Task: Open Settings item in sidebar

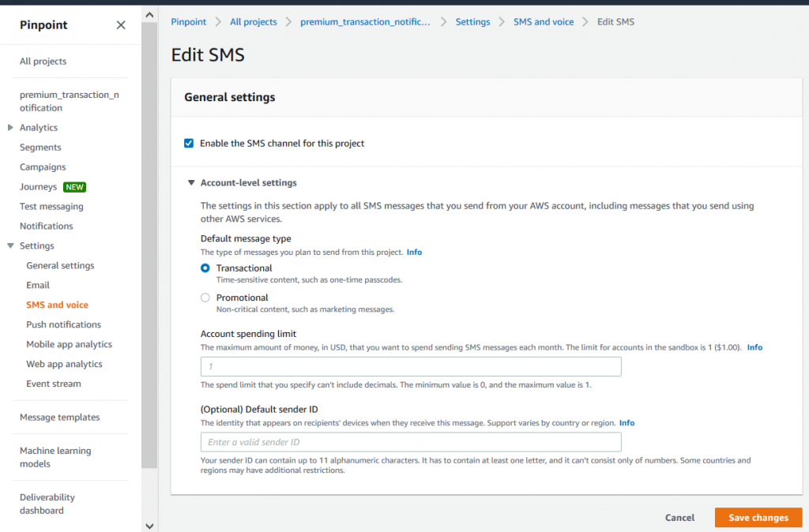Action: coord(36,246)
